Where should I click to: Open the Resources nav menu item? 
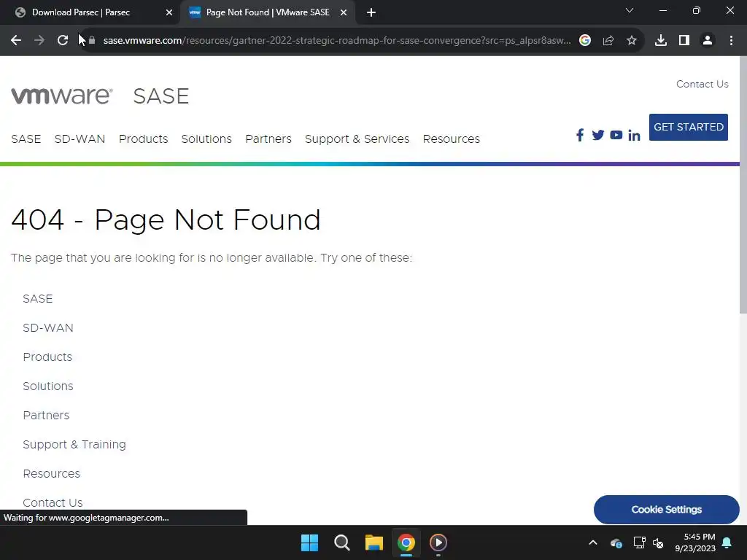point(451,139)
